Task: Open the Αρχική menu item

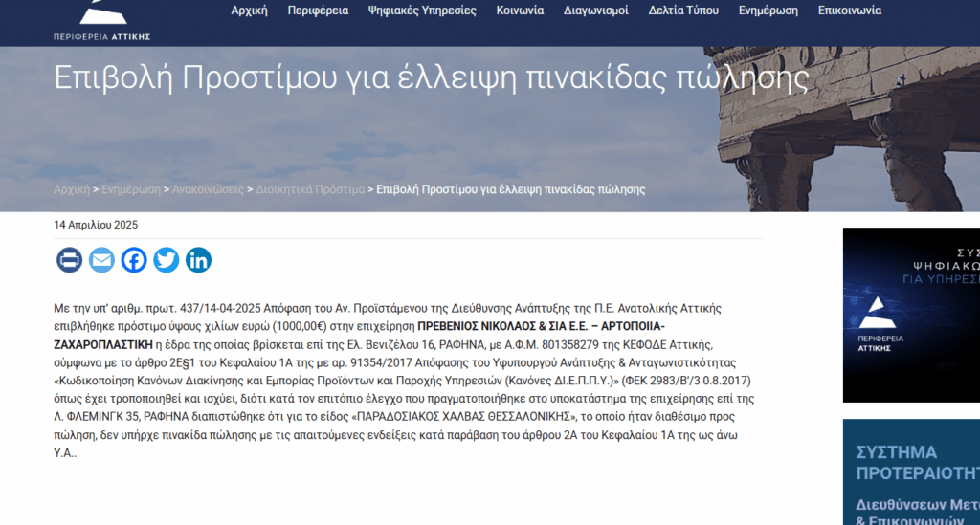Action: [250, 11]
